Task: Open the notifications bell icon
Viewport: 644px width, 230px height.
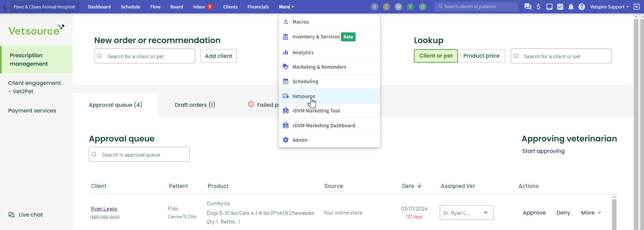Action: pos(571,7)
